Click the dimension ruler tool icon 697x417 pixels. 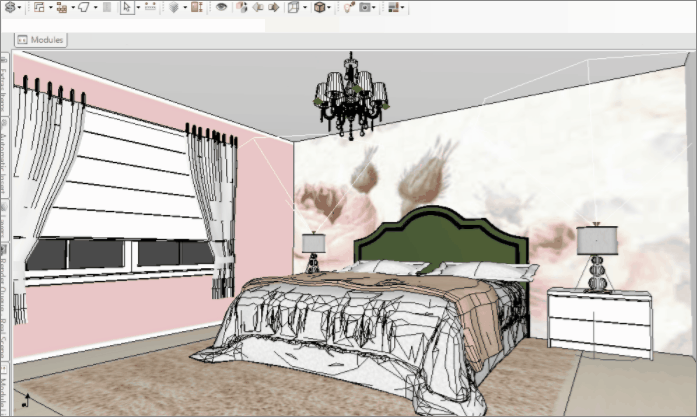coord(150,7)
